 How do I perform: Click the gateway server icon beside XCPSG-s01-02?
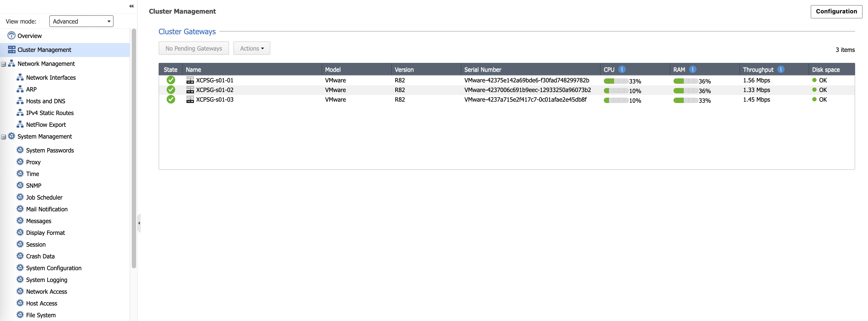190,90
